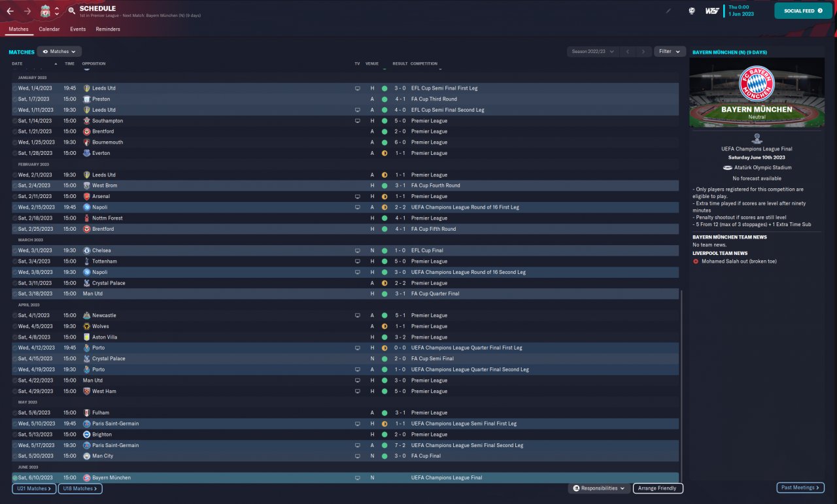Switch to the Events tab
Image resolution: width=837 pixels, height=504 pixels.
78,29
